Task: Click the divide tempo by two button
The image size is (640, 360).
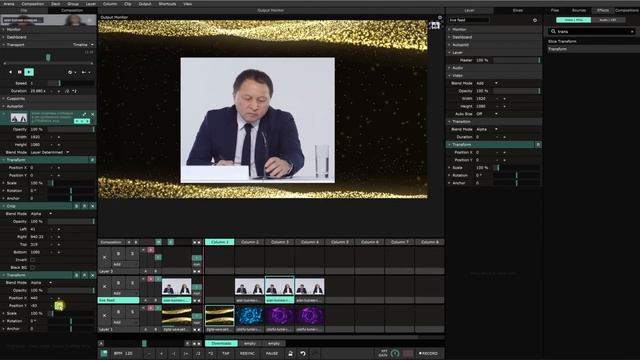Action: click(x=198, y=353)
